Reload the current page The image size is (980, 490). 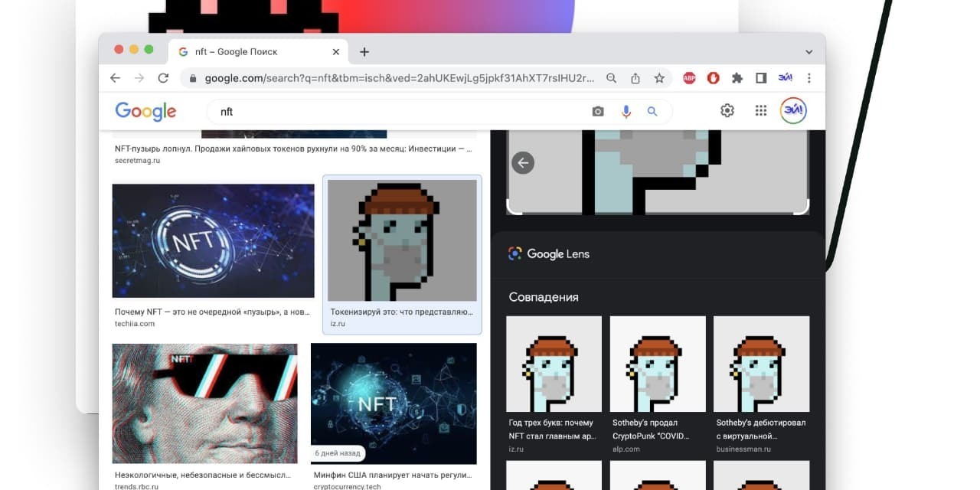(163, 78)
